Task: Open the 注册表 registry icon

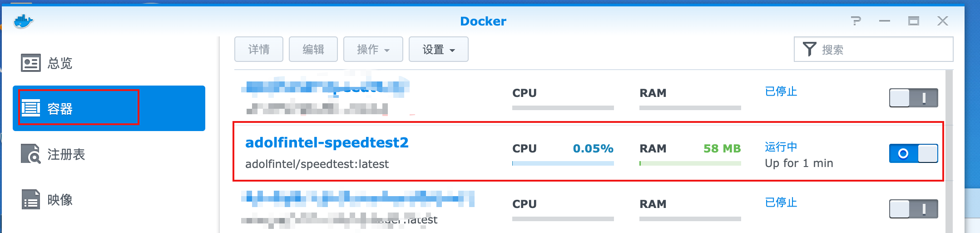Action: (x=30, y=154)
